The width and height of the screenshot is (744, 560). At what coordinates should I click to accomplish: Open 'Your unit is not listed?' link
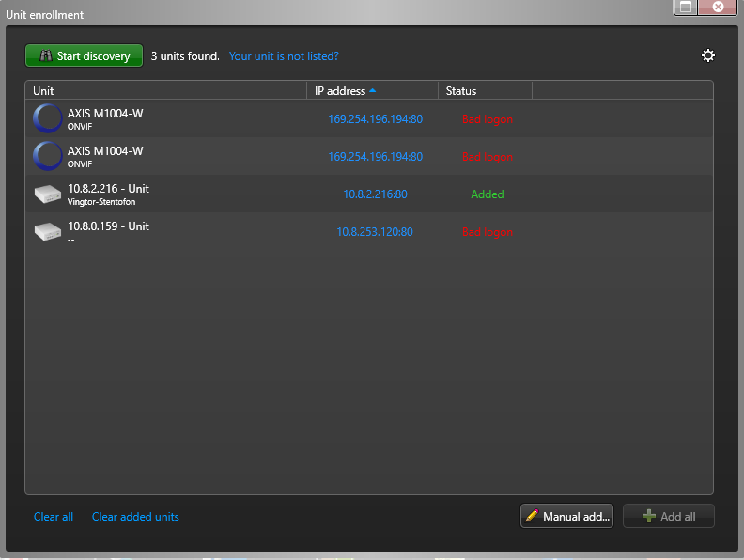284,56
